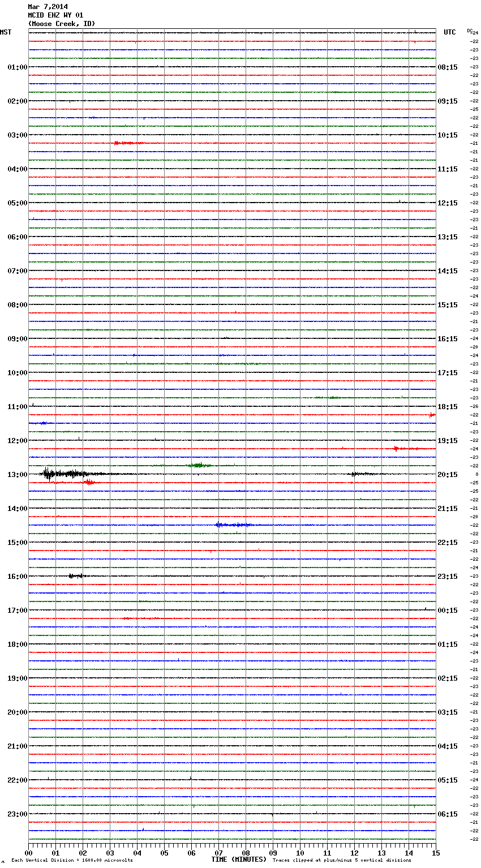Select the 04:15 UTC row label
The height and width of the screenshot is (868, 481).
pos(448,746)
